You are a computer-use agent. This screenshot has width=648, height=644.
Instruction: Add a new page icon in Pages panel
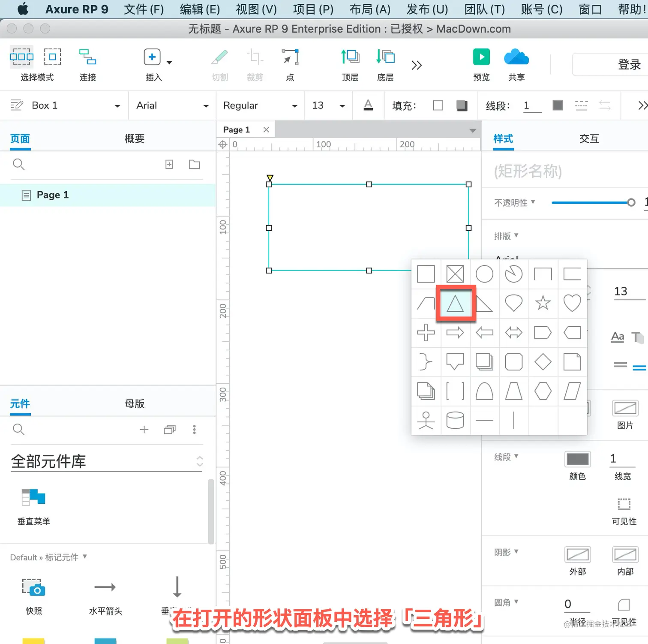[169, 164]
